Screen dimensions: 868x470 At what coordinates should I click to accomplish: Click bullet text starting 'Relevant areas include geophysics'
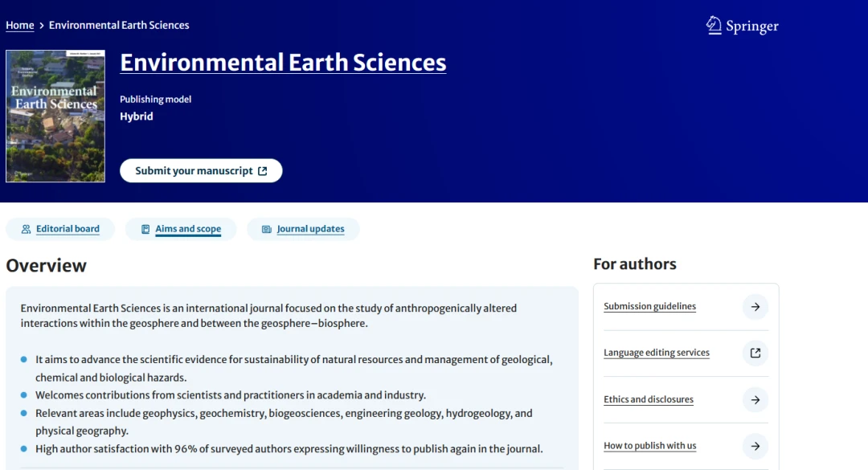pos(284,422)
